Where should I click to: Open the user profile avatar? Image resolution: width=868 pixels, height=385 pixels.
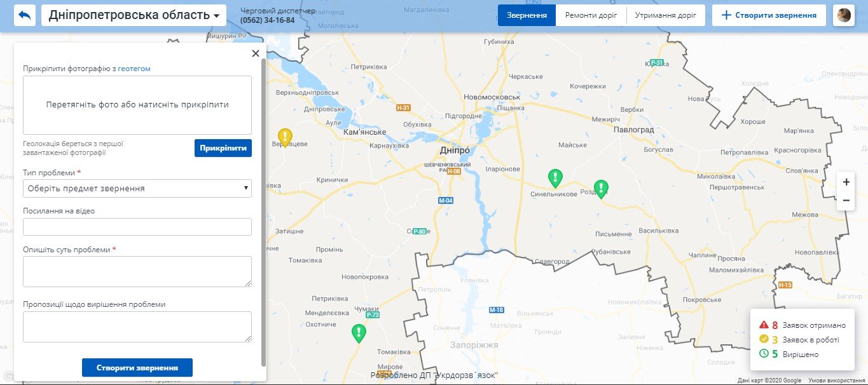pos(843,15)
